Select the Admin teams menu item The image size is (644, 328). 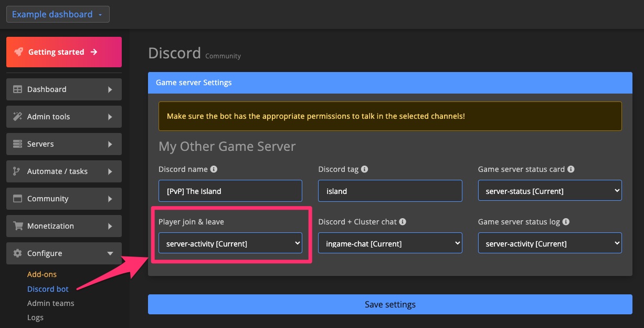(50, 303)
